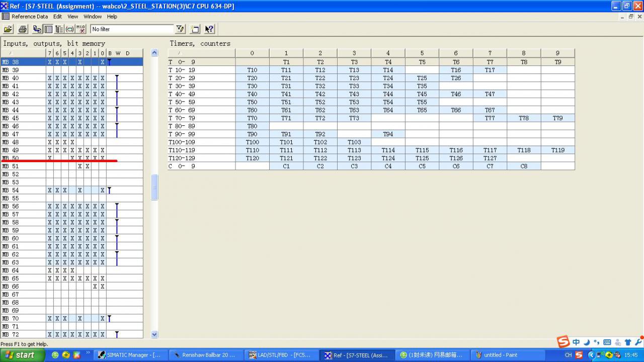Click the T110-119 row header
This screenshot has height=362, width=644.
201,151
